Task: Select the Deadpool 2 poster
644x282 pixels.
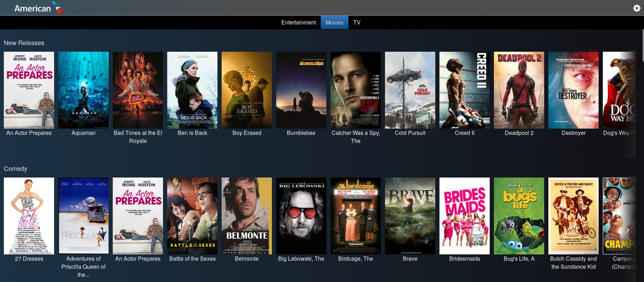Action: coord(519,90)
